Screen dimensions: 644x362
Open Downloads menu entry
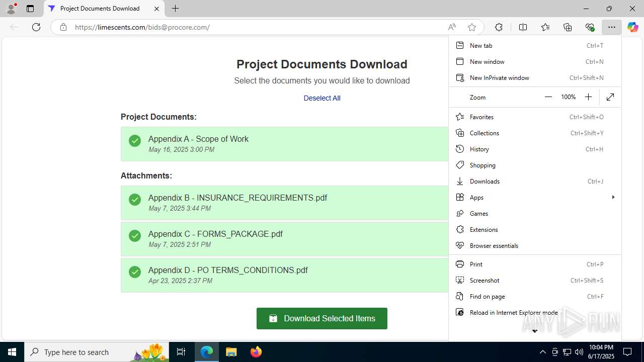click(535, 181)
